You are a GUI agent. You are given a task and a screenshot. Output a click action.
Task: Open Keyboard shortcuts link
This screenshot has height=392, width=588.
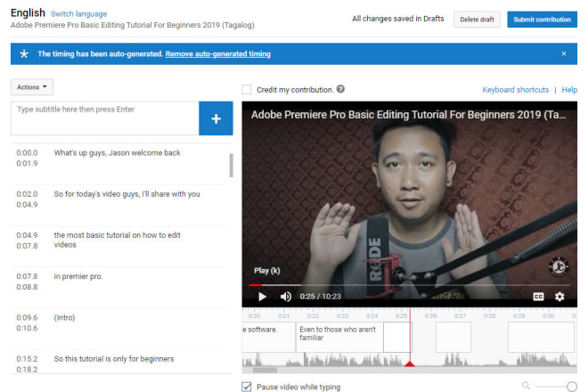515,90
